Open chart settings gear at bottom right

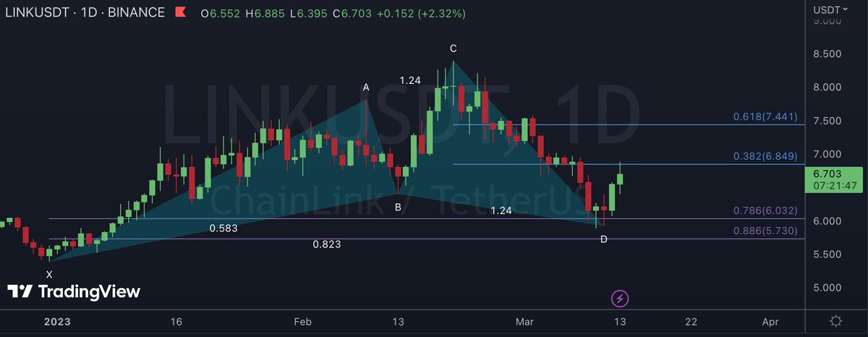tap(836, 321)
